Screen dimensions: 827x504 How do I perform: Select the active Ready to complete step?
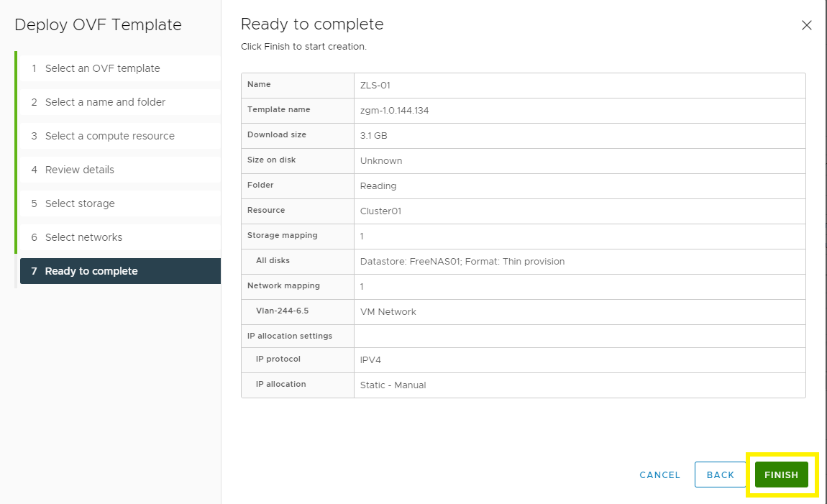pos(91,271)
